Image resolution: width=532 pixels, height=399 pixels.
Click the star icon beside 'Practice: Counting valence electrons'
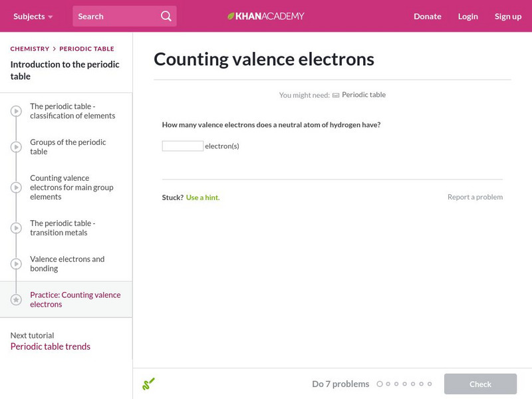tap(15, 299)
